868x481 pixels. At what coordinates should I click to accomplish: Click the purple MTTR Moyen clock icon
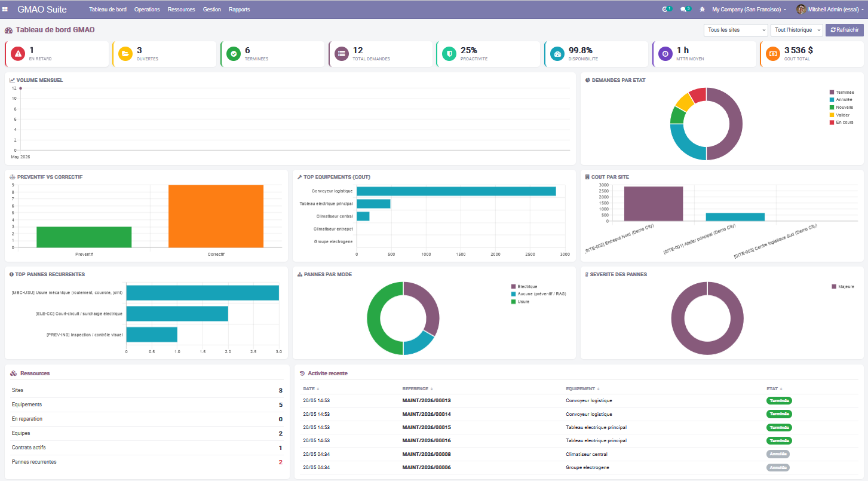click(x=665, y=54)
